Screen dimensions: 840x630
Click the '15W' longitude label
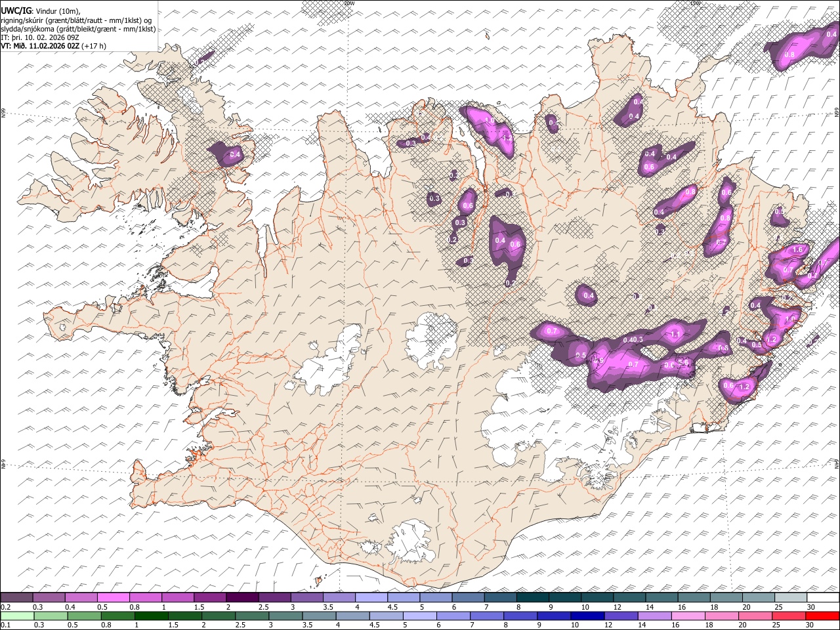(x=696, y=3)
